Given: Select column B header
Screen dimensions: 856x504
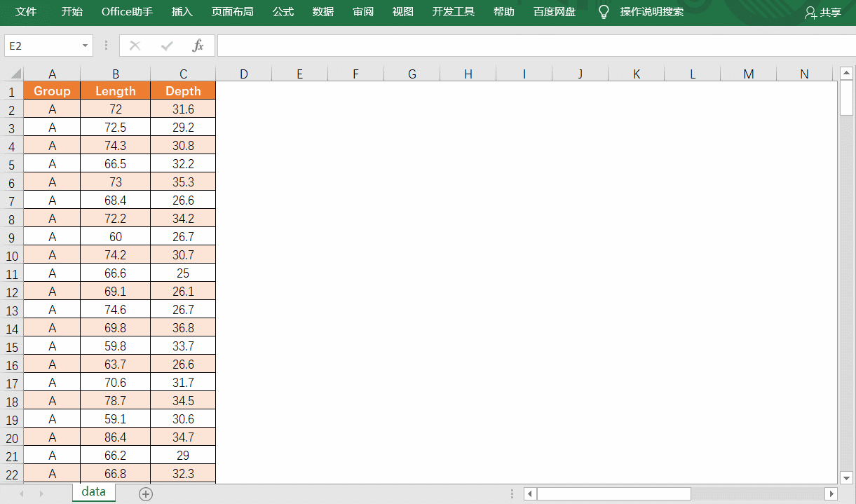Looking at the screenshot, I should click(116, 74).
